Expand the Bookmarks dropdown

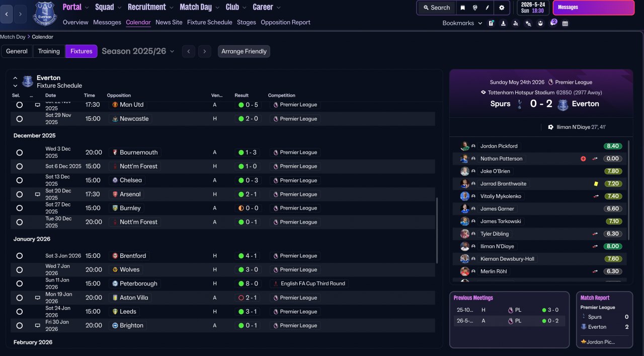point(462,23)
